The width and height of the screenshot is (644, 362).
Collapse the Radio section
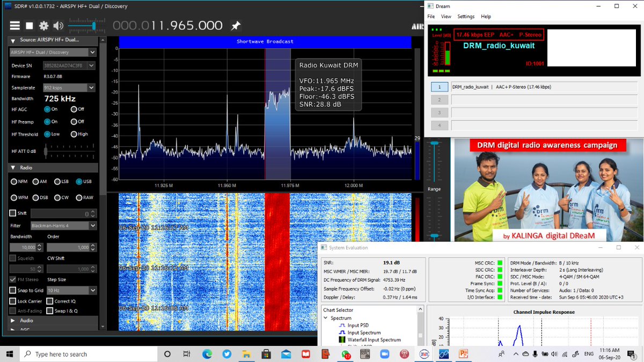[13, 167]
